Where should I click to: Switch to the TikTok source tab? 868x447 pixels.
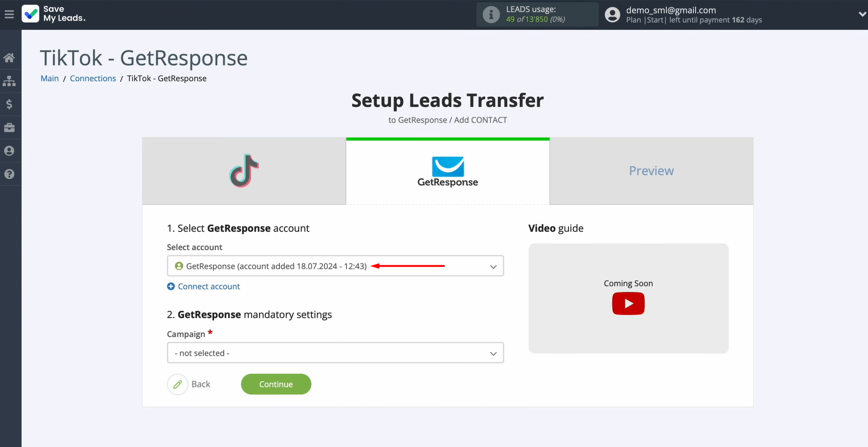click(244, 171)
